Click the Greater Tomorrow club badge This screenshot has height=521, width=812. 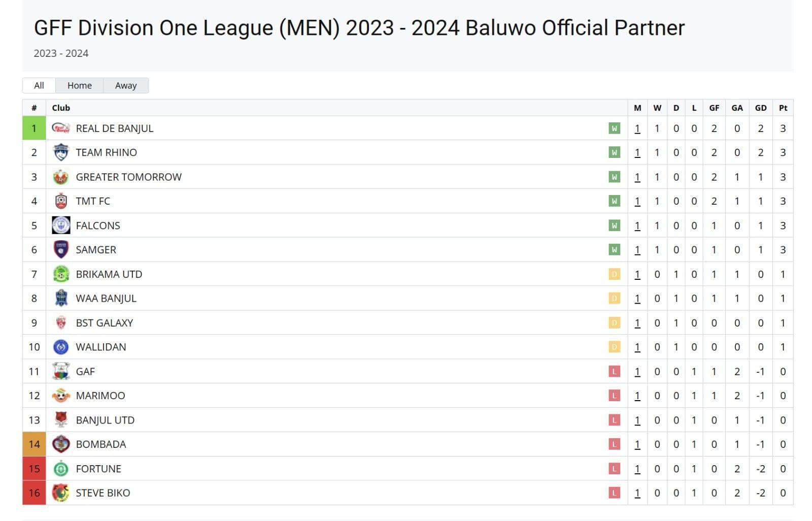coord(60,177)
